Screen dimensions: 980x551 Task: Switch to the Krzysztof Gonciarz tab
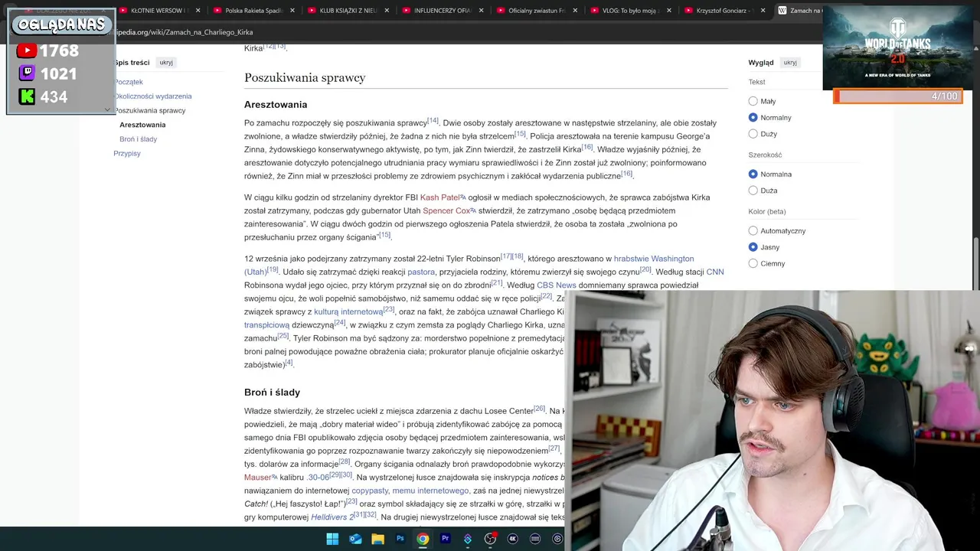[724, 11]
